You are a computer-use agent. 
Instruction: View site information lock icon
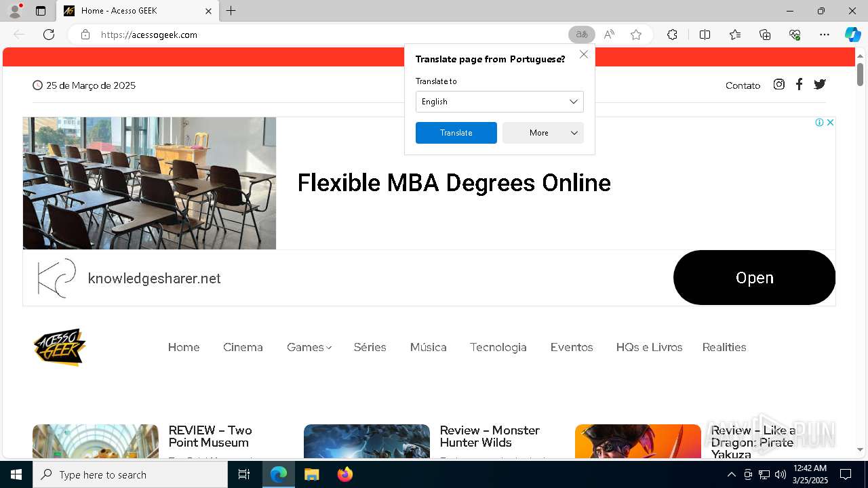(85, 35)
